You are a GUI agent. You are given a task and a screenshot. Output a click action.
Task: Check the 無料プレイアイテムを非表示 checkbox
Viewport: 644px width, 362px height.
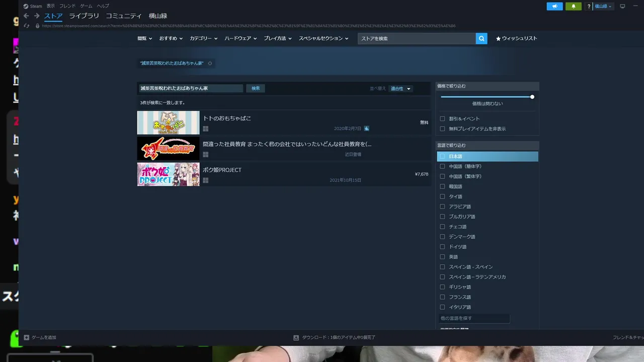pos(443,129)
